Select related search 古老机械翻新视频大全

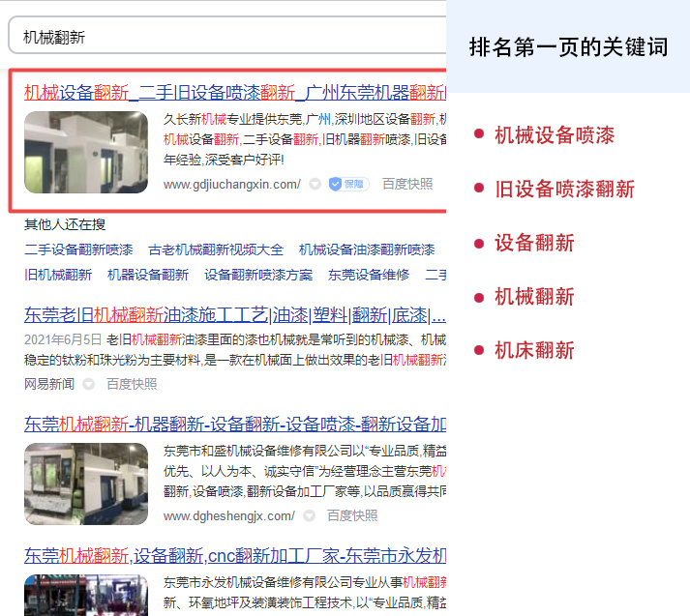pos(216,249)
